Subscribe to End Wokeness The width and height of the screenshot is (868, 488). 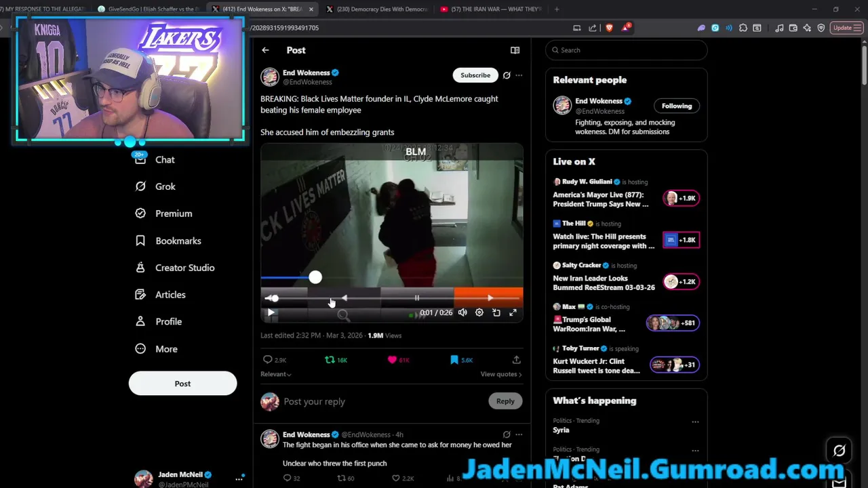point(475,75)
